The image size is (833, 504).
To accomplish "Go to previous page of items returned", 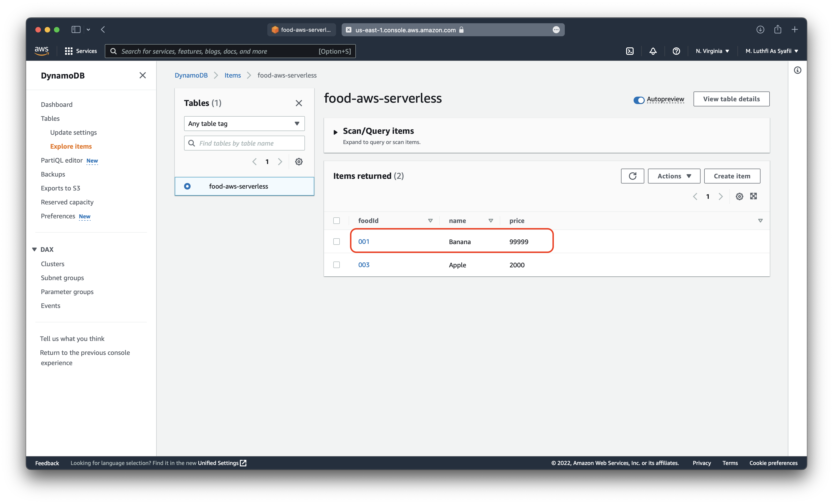I will pos(695,196).
